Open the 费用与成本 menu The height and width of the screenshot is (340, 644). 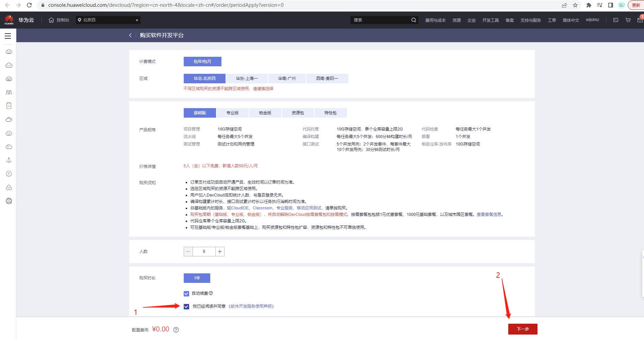[x=435, y=20]
